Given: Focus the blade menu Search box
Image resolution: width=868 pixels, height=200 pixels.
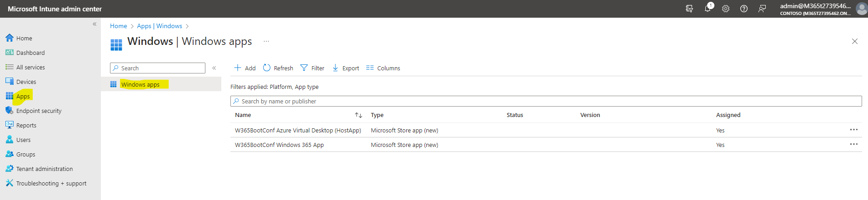Looking at the screenshot, I should [158, 68].
